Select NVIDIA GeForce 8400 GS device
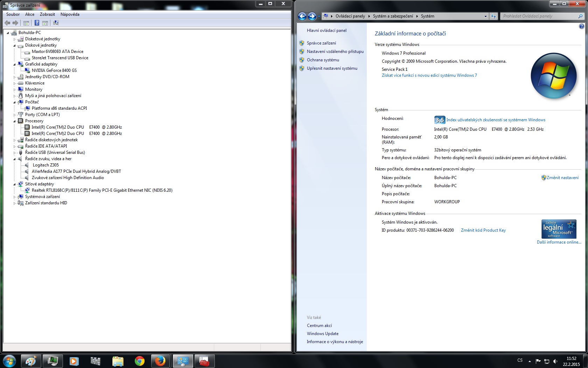 pyautogui.click(x=54, y=70)
